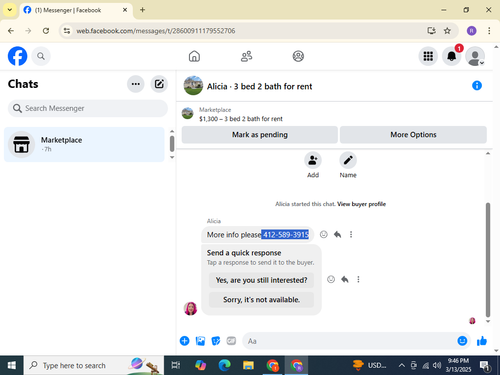This screenshot has width=500, height=375.
Task: Click the chat list scrollbar thumb
Action: (172, 144)
